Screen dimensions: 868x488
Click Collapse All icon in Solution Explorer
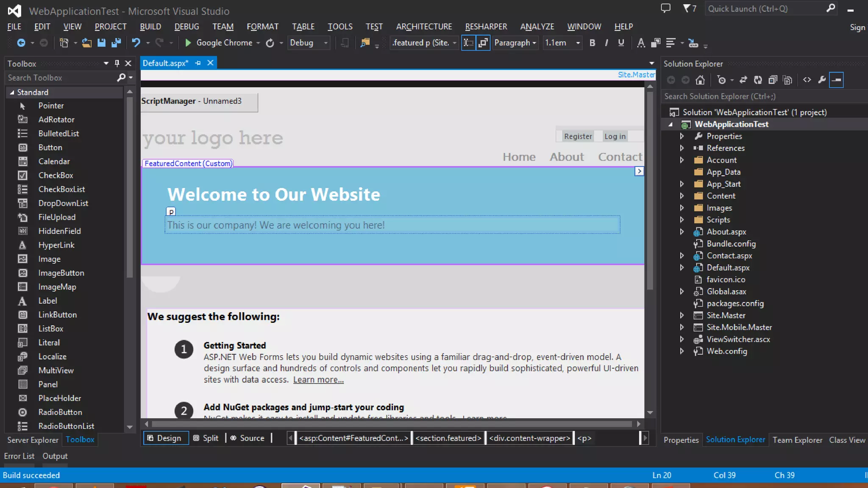(x=773, y=80)
